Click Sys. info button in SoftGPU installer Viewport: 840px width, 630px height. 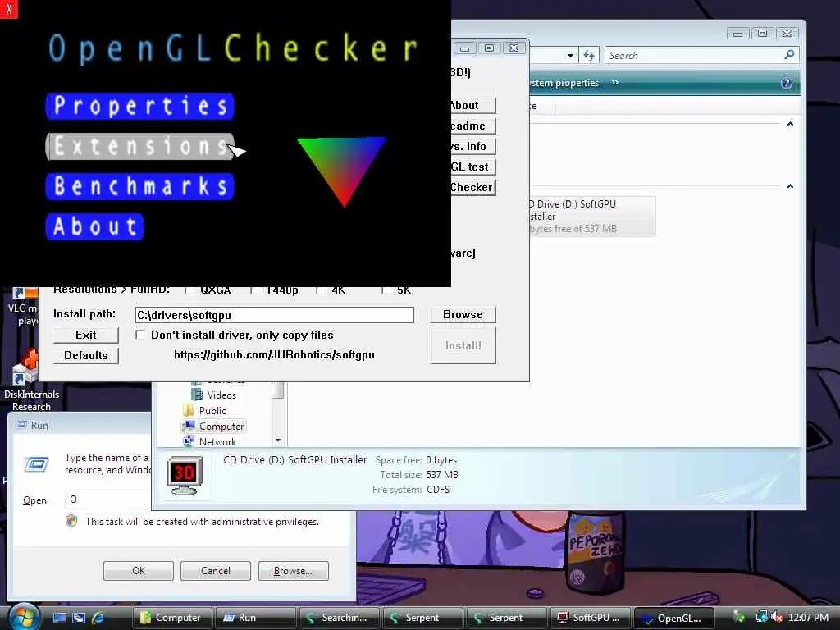tap(472, 146)
